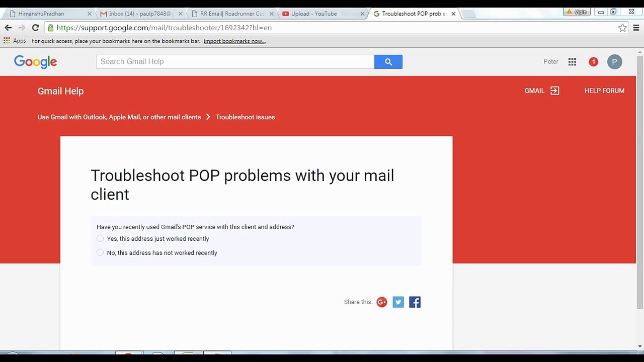
Task: Click the Vipin user profile button
Action: tap(577, 12)
